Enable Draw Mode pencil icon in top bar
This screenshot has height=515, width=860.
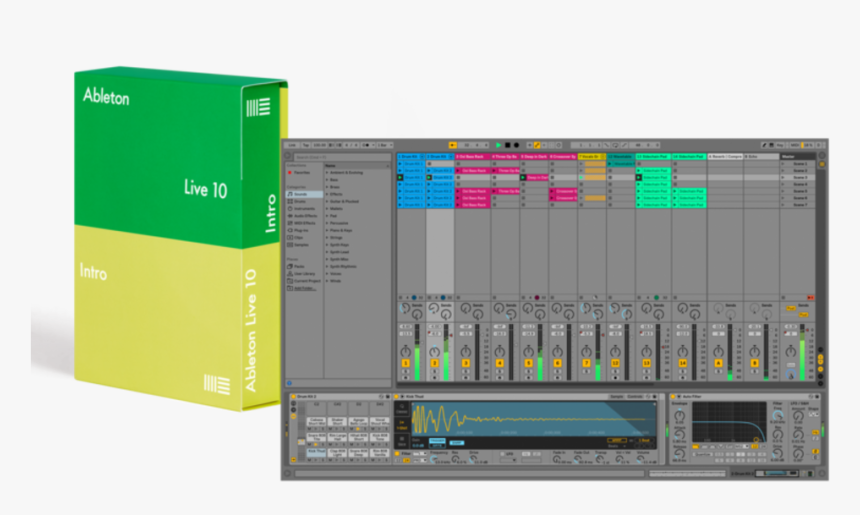(764, 145)
